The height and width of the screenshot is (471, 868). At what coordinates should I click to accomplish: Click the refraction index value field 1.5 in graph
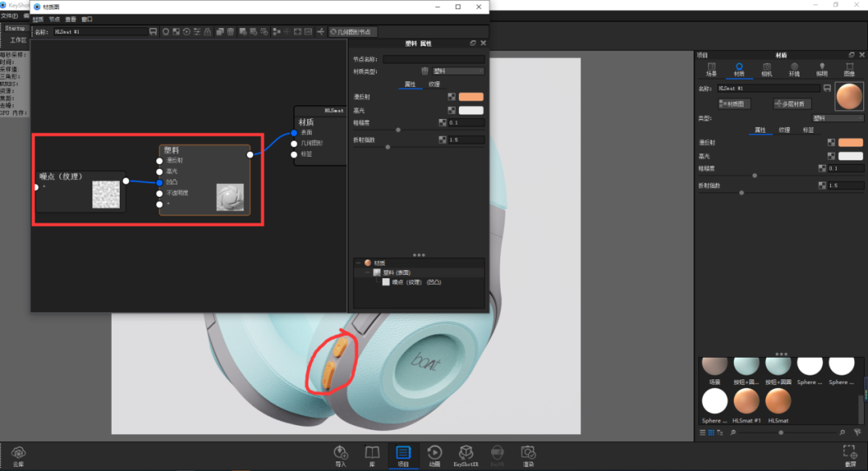465,140
